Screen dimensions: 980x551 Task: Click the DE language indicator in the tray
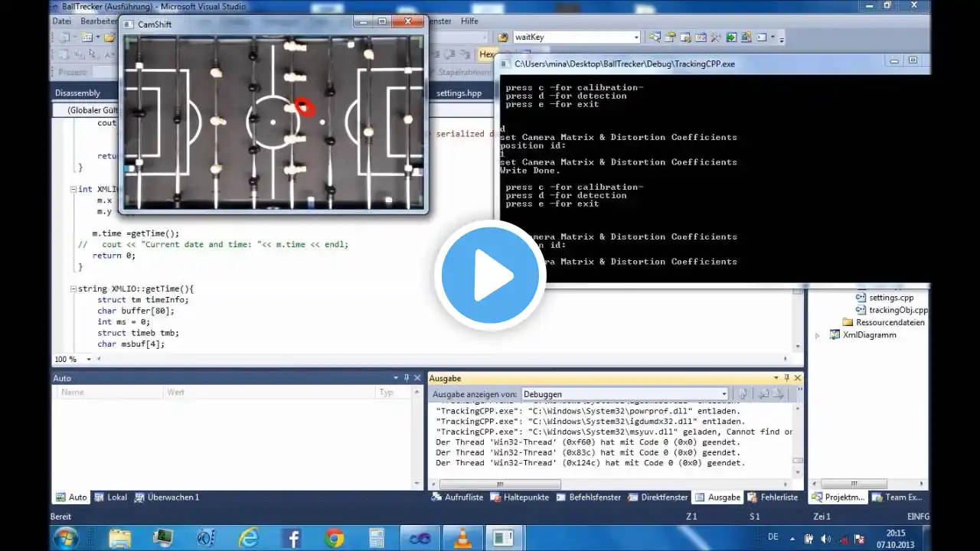[x=773, y=538]
